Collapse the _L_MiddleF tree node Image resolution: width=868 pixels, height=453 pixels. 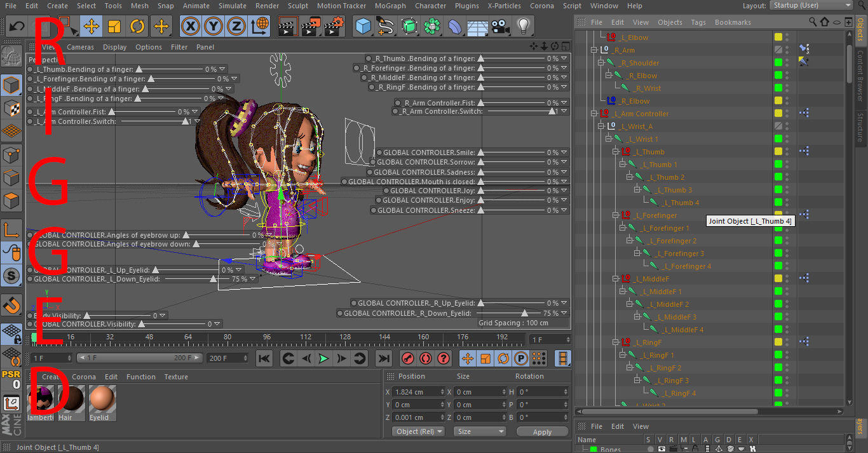616,279
